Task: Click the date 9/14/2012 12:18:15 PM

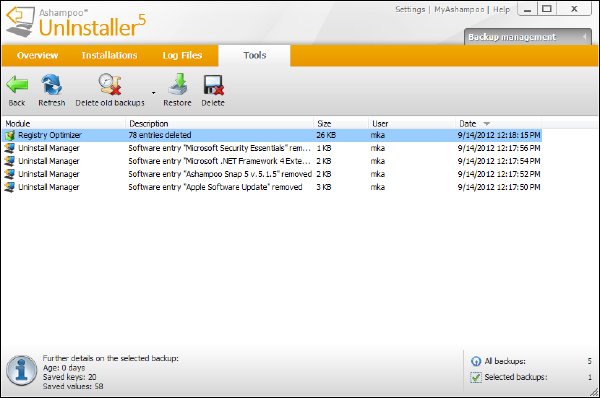Action: (x=499, y=135)
